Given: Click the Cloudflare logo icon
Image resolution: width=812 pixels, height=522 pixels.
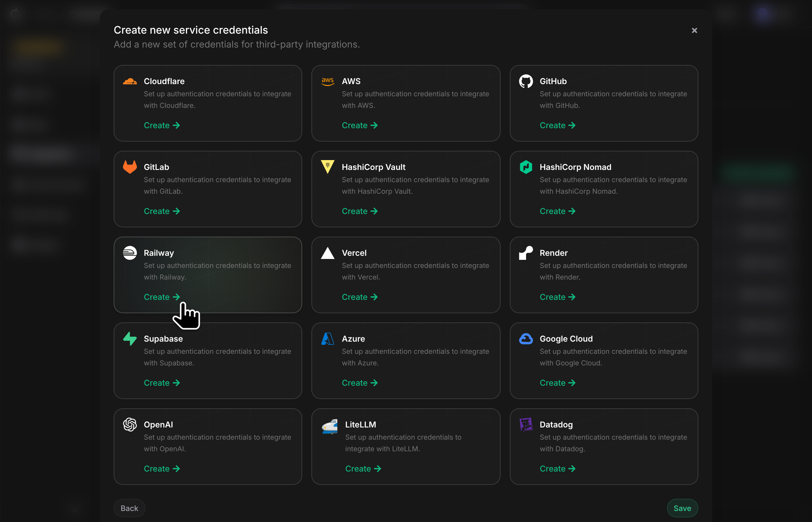Looking at the screenshot, I should click(x=130, y=81).
